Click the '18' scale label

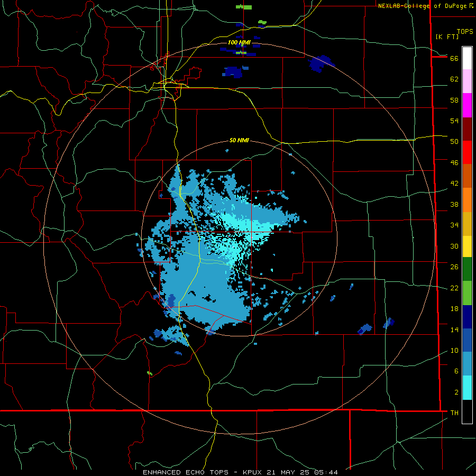click(454, 309)
